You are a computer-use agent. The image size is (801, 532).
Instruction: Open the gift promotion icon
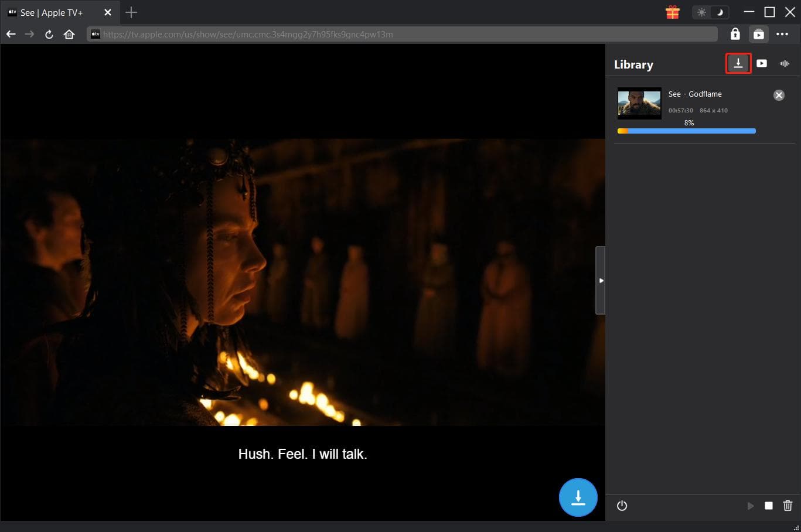[x=672, y=12]
